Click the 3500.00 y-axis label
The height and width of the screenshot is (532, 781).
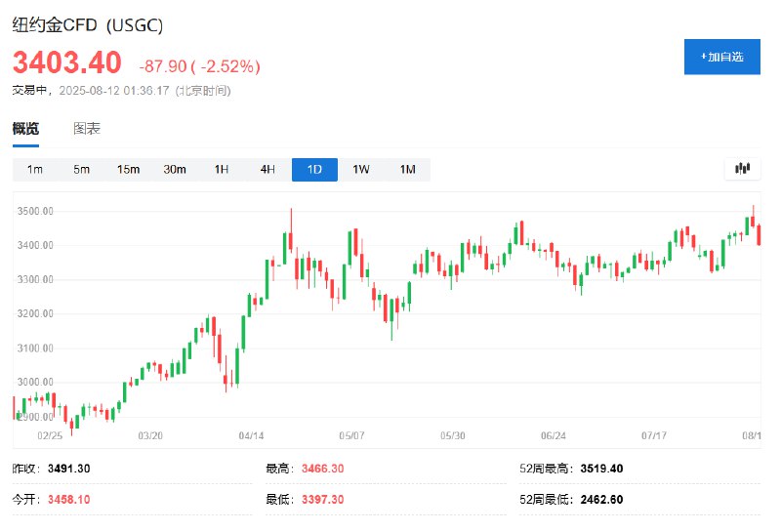click(x=35, y=211)
